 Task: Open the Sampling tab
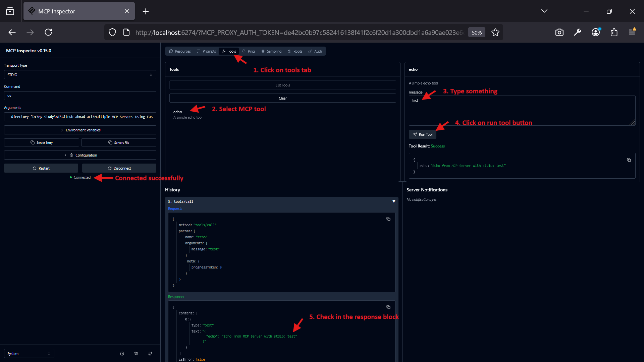271,51
